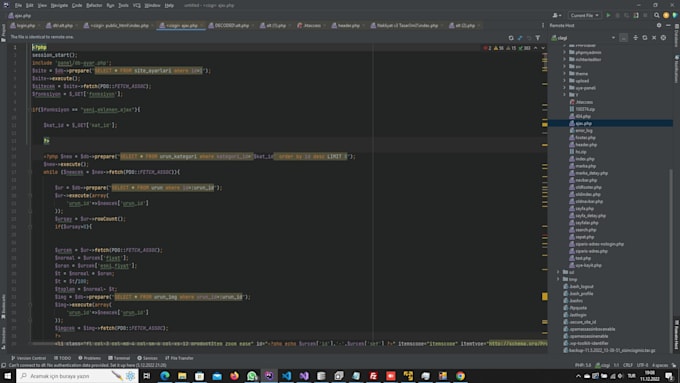Screen dimensions: 680x383
Task: Open Firefox from the taskbar
Action: coord(234,376)
